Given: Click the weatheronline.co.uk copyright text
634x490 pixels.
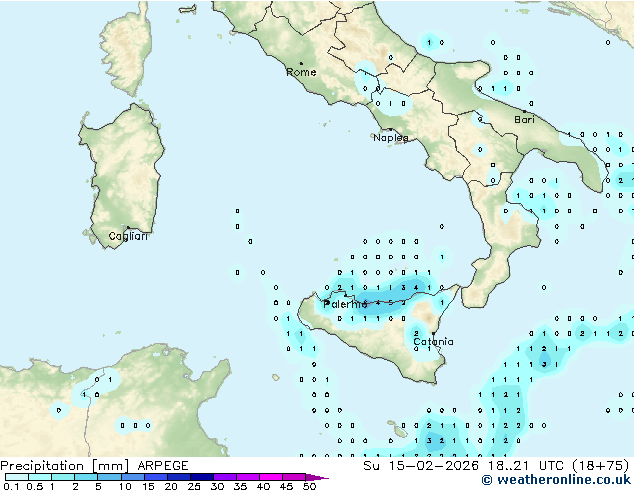Looking at the screenshot, I should pos(556,480).
